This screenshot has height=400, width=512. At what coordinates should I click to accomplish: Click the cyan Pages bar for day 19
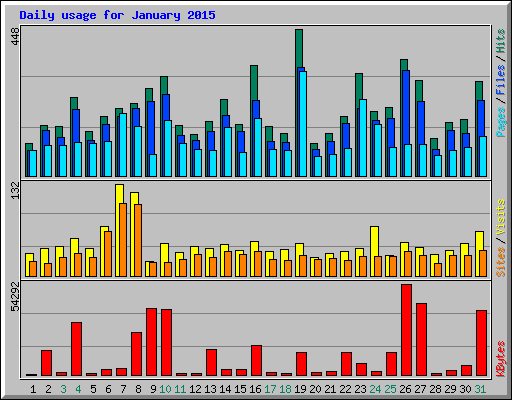(x=303, y=124)
